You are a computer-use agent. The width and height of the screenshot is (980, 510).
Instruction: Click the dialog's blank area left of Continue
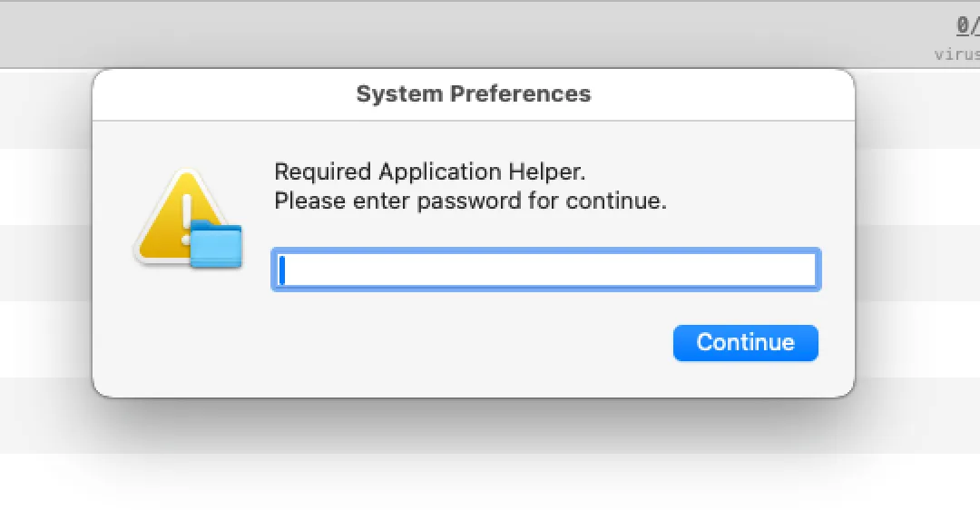[454, 345]
